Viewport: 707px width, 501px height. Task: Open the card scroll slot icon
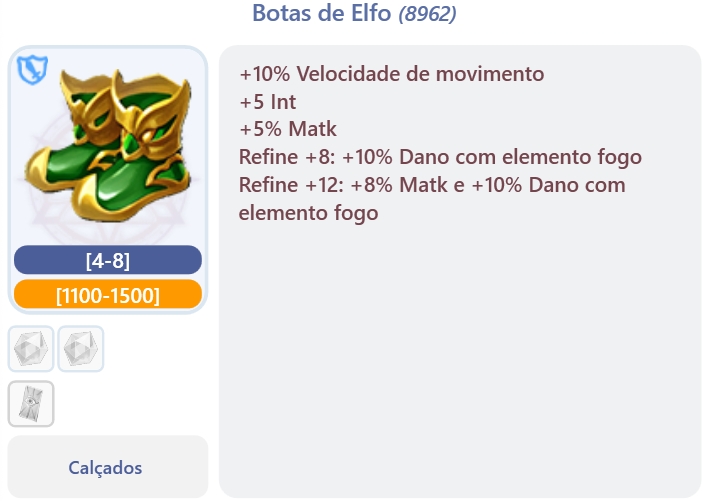[31, 403]
